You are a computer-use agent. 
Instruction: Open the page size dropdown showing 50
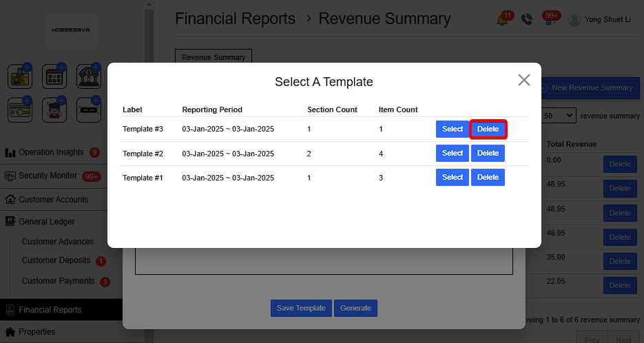[x=559, y=116]
